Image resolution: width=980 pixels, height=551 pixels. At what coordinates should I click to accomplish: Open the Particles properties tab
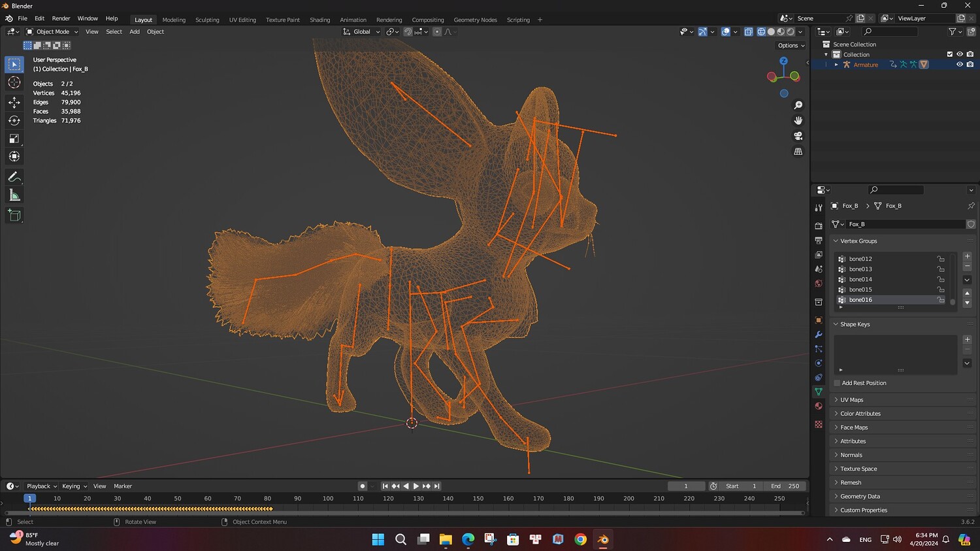pyautogui.click(x=819, y=349)
